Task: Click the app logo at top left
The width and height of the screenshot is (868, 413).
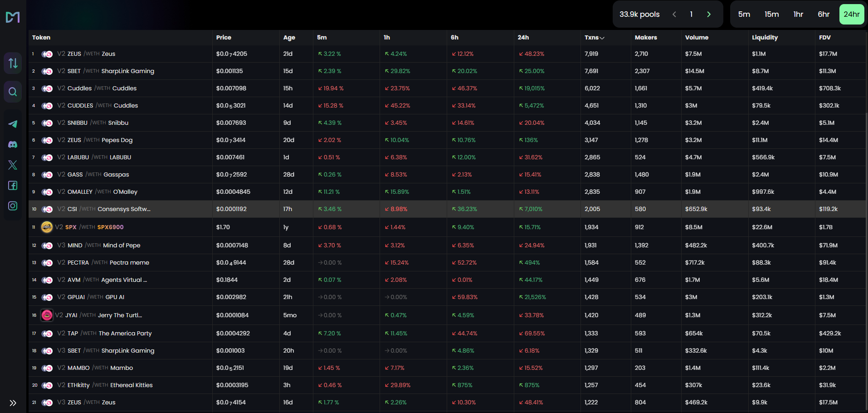Action: click(13, 17)
